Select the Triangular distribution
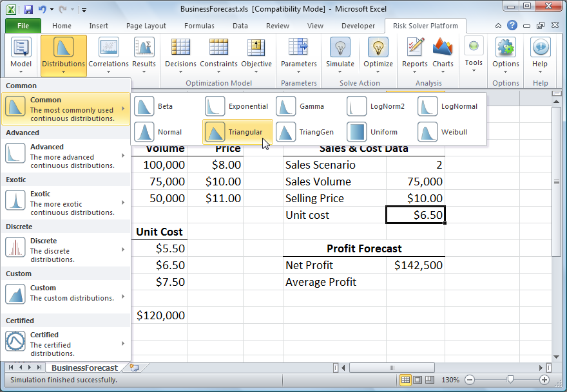This screenshot has height=392, width=567. coord(237,132)
